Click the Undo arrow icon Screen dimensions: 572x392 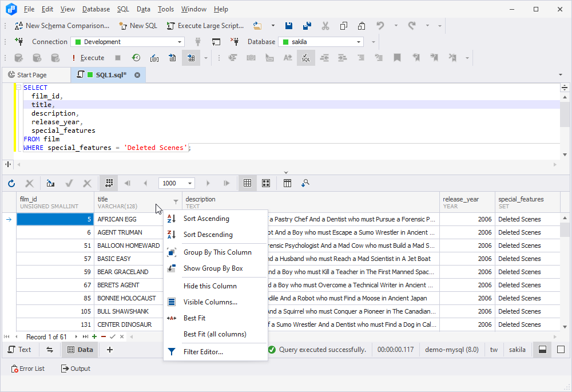click(x=380, y=26)
